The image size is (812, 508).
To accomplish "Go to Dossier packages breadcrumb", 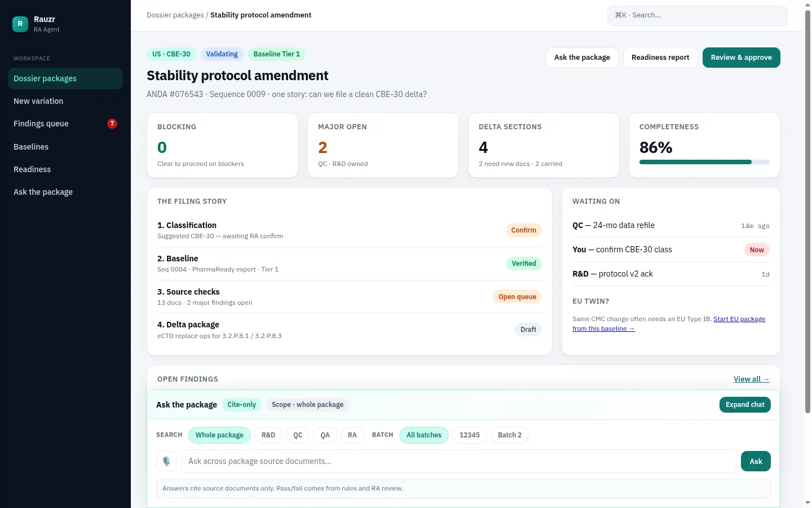I will pos(175,15).
